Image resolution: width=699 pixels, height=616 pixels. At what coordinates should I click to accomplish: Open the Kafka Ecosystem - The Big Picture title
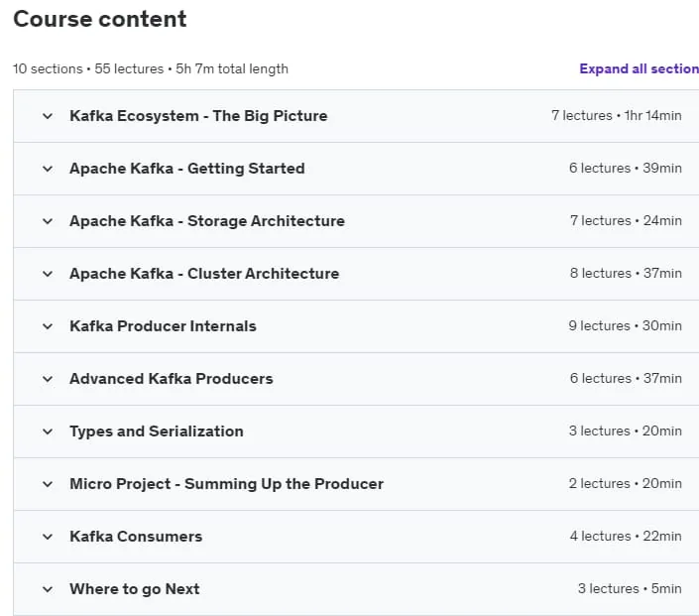tap(198, 116)
